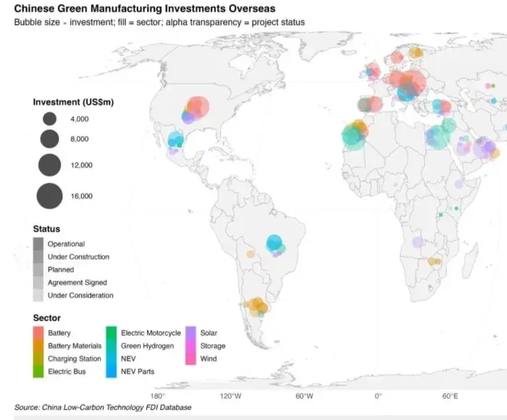Click the 'Sector' legend heading
The width and height of the screenshot is (507, 420).
point(47,318)
